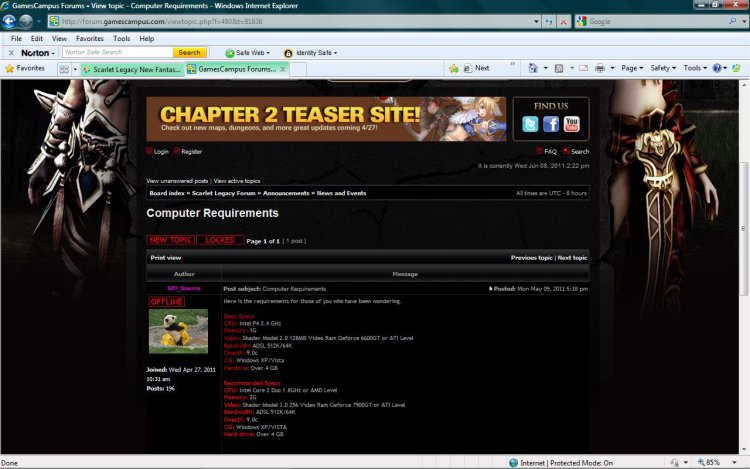750x469 pixels.
Task: Click the Register link
Action: tap(191, 152)
